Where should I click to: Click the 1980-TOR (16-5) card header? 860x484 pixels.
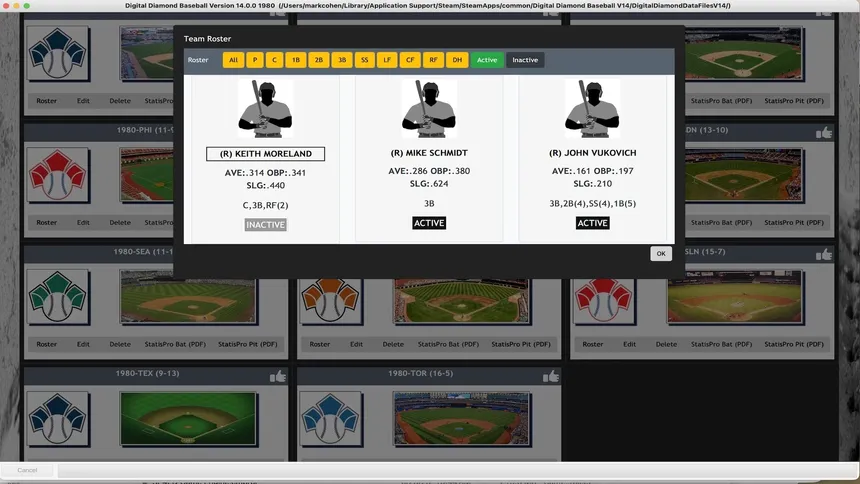(x=428, y=375)
